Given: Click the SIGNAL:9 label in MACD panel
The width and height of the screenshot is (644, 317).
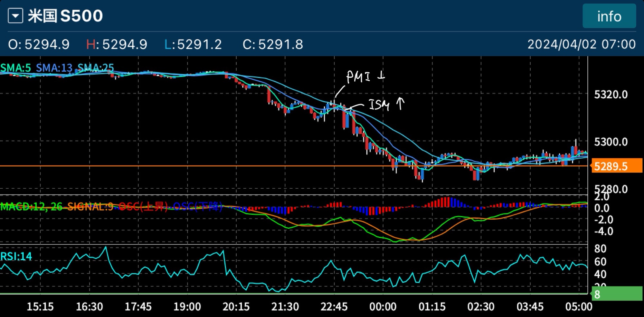Looking at the screenshot, I should 90,206.
